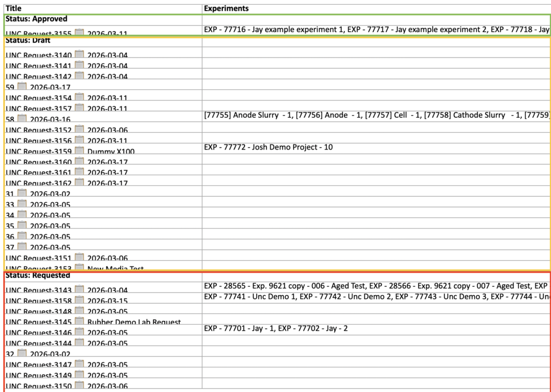
Task: Click the EXP - 77701 Jay experiments cell
Action: [275, 328]
